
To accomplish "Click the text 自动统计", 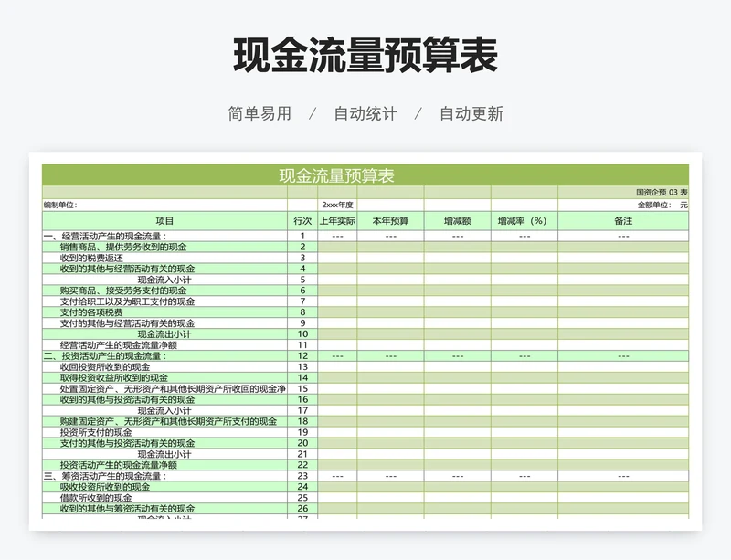I will (365, 113).
